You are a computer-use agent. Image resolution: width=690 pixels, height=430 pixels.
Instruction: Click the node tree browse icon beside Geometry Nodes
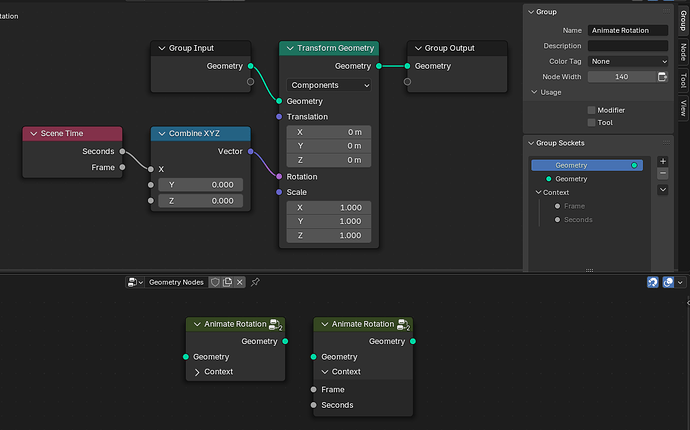click(135, 282)
